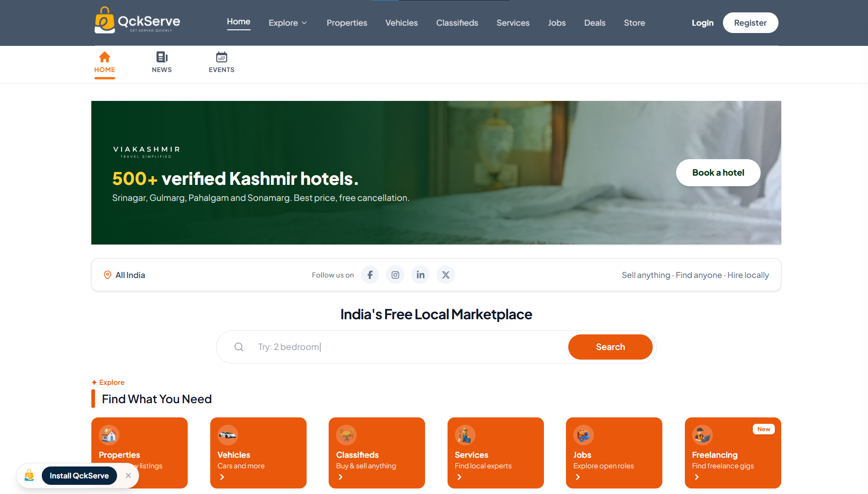The image size is (868, 494).
Task: Go to Jobs in the top navigation
Action: click(x=557, y=23)
